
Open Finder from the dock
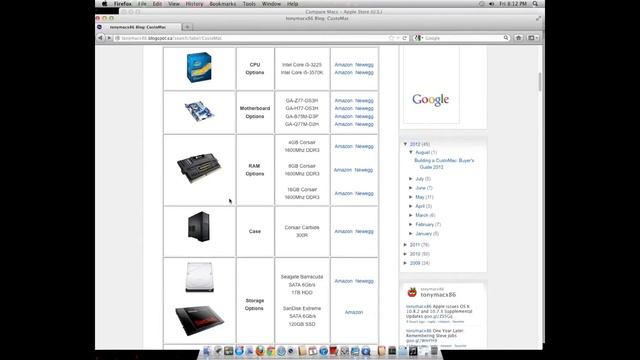pos(207,351)
